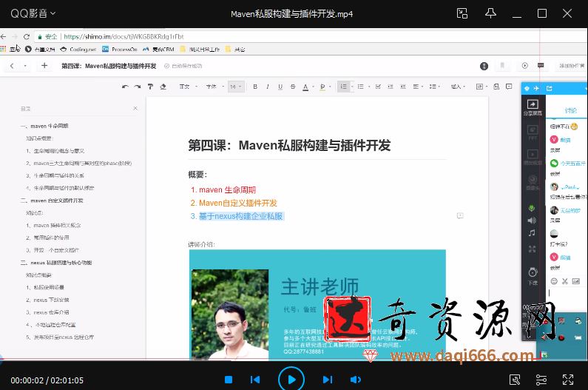Open comment bubble beside nexus line
This screenshot has width=588, height=390.
[460, 216]
